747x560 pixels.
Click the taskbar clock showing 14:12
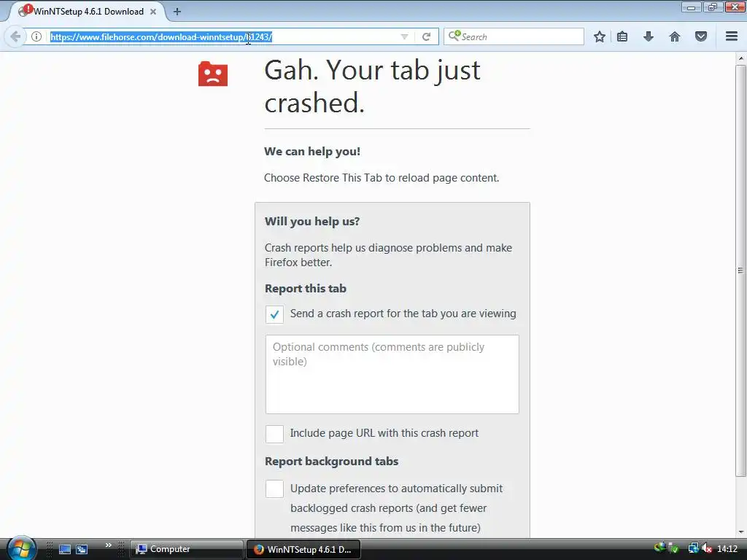(x=727, y=548)
